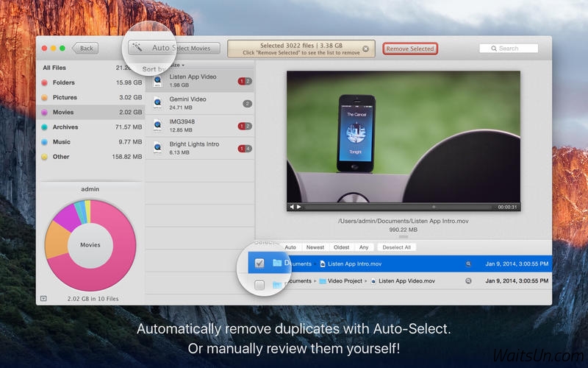Check the Listen App Video.mov checkbox
Screen dimensions: 588x368
tap(259, 285)
